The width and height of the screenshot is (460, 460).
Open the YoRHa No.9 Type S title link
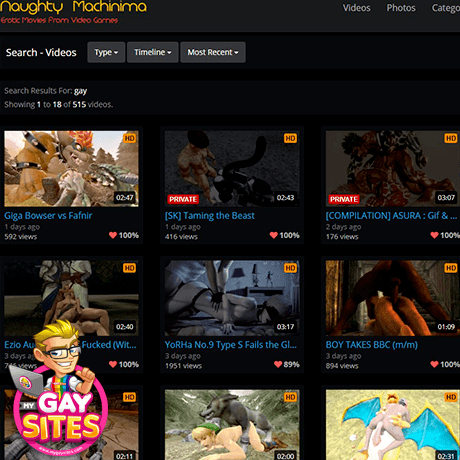[231, 345]
